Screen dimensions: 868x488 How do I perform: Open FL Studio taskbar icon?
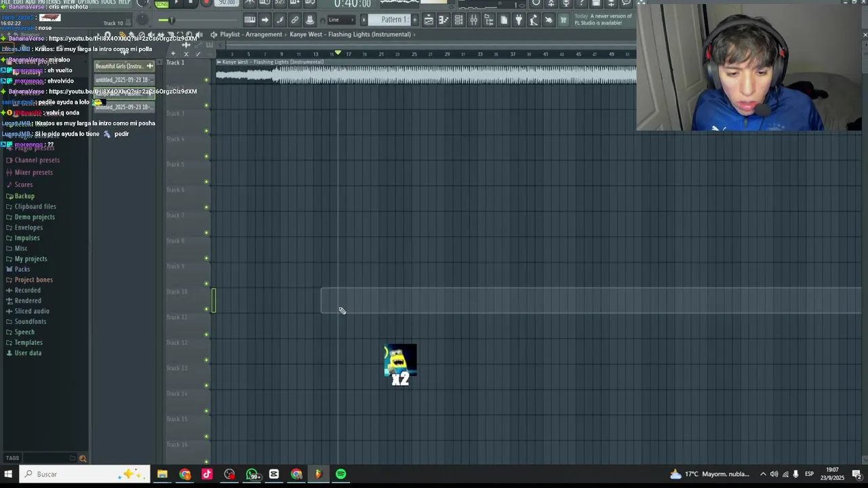tap(318, 474)
